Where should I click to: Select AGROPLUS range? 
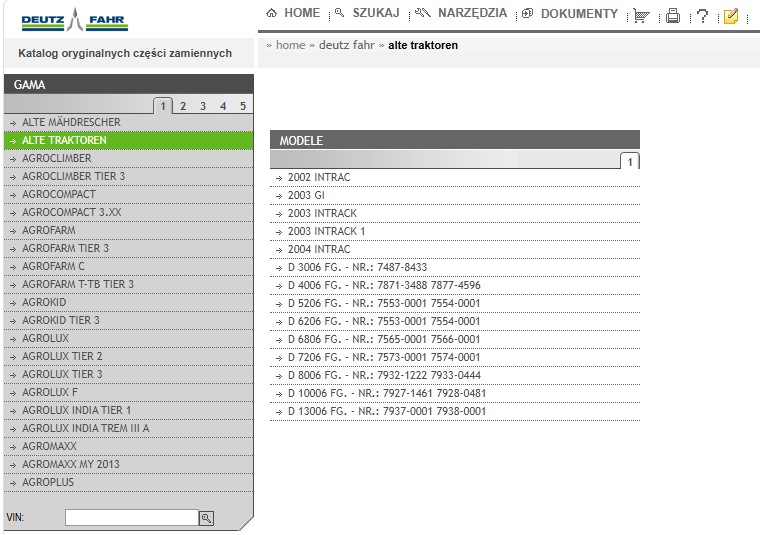click(128, 482)
